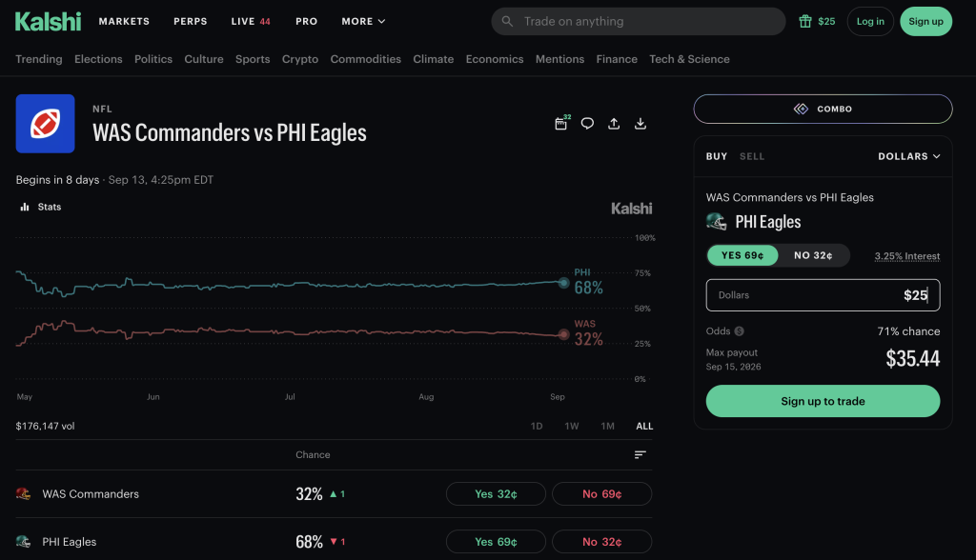976x560 pixels.
Task: Set chart range to ALL
Action: (x=644, y=426)
